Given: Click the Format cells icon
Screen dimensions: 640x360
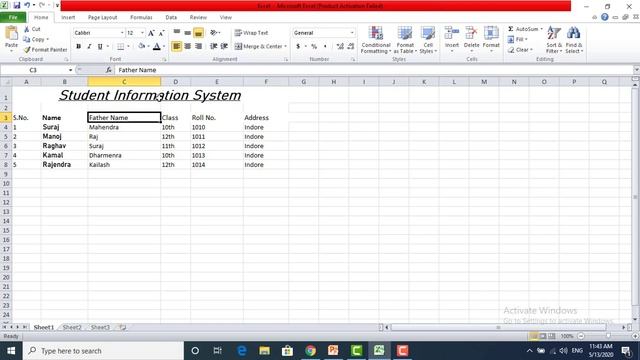Looking at the screenshot, I should 491,33.
